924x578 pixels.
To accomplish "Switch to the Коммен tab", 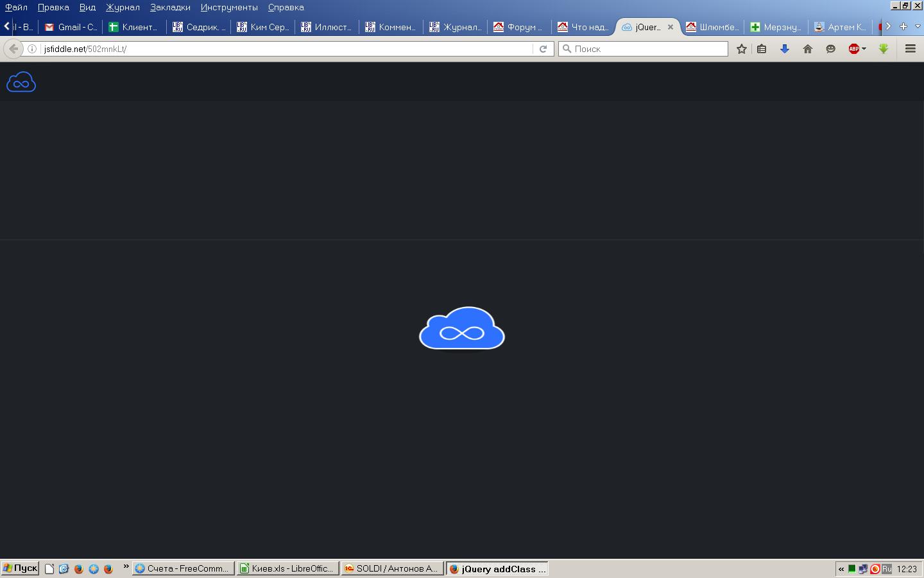I will click(x=391, y=27).
